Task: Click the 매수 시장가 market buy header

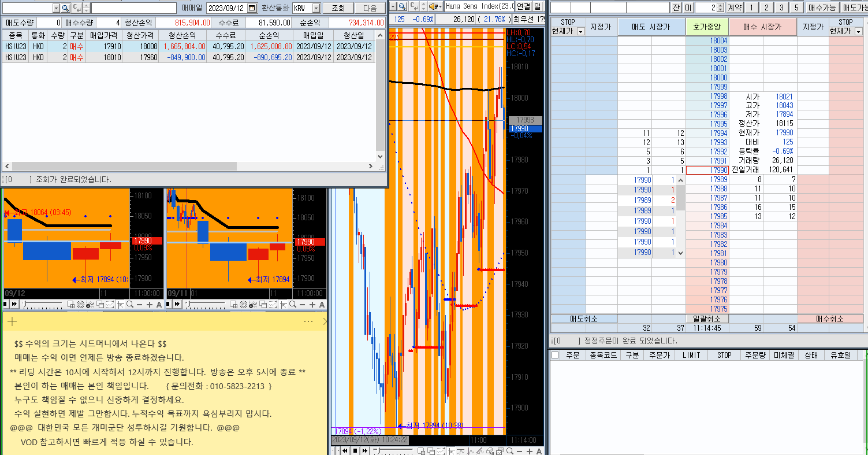Action: pyautogui.click(x=762, y=27)
